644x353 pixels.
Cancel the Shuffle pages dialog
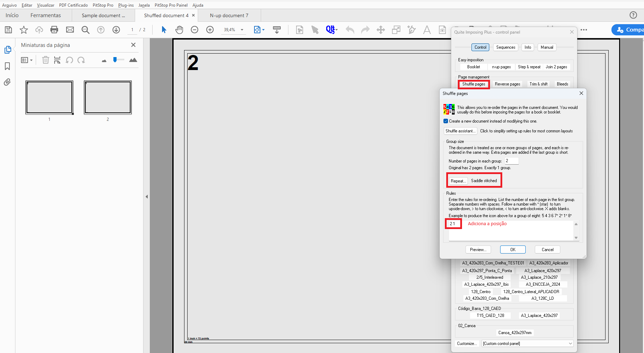(x=547, y=250)
